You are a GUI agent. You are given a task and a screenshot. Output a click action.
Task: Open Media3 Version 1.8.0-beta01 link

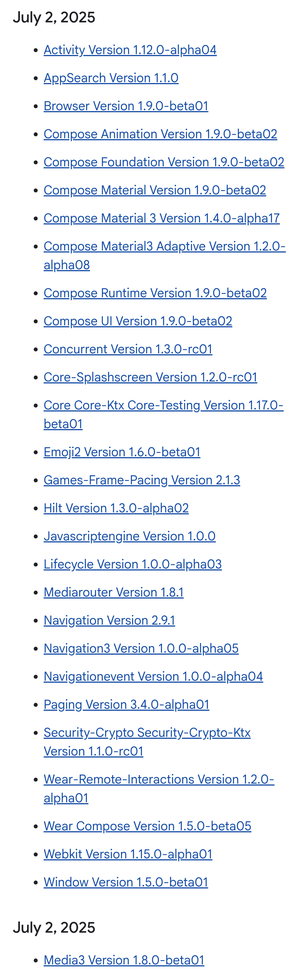tap(124, 960)
